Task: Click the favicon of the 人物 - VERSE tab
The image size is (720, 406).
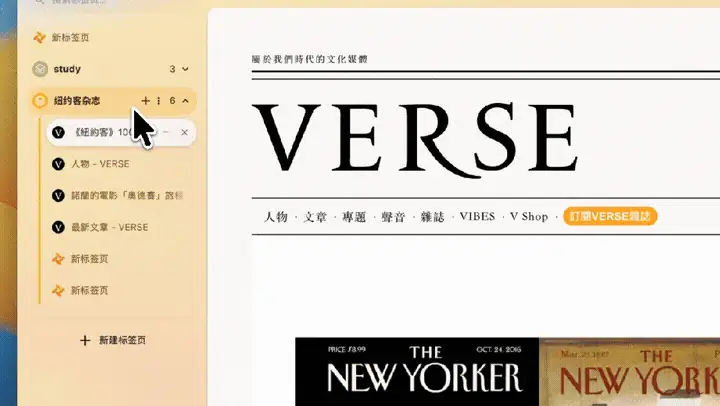Action: click(x=58, y=164)
